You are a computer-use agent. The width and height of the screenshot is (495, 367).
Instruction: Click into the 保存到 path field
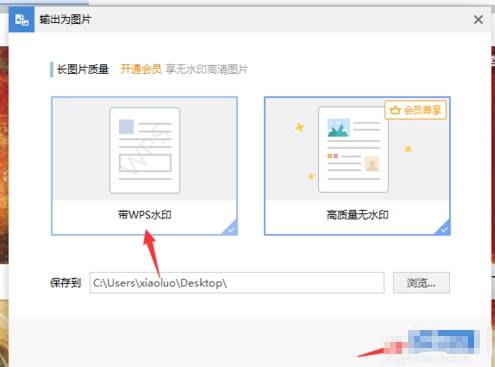click(237, 283)
